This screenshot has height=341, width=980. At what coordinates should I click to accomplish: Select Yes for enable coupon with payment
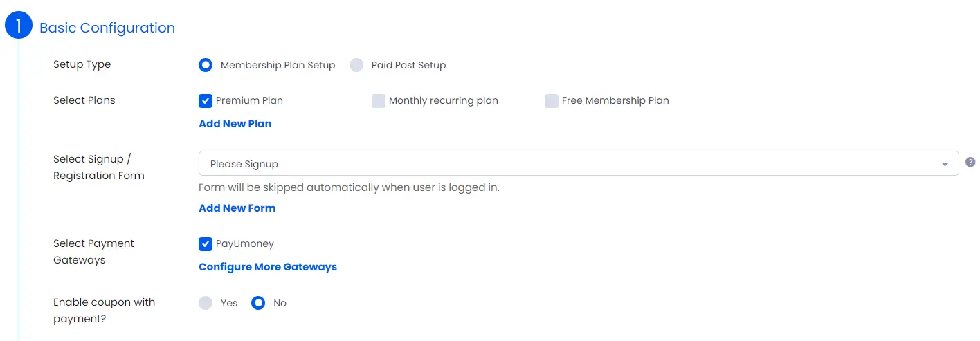pyautogui.click(x=206, y=303)
